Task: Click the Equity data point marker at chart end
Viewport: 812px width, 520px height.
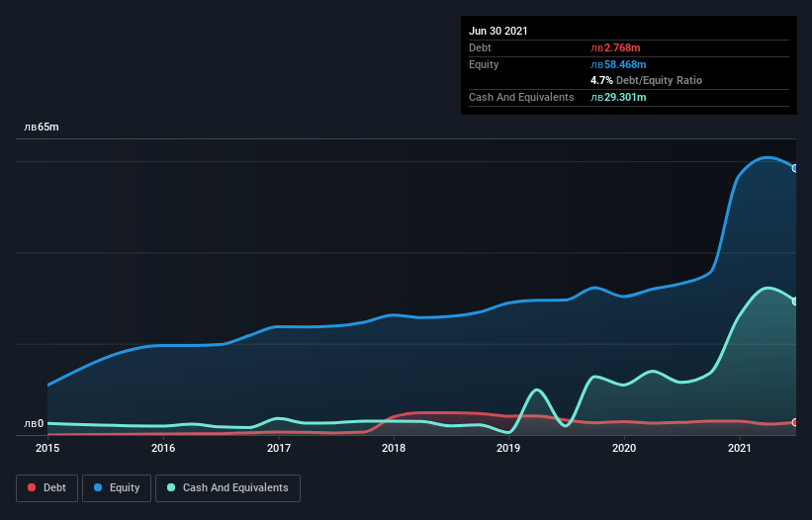Action: click(x=795, y=168)
